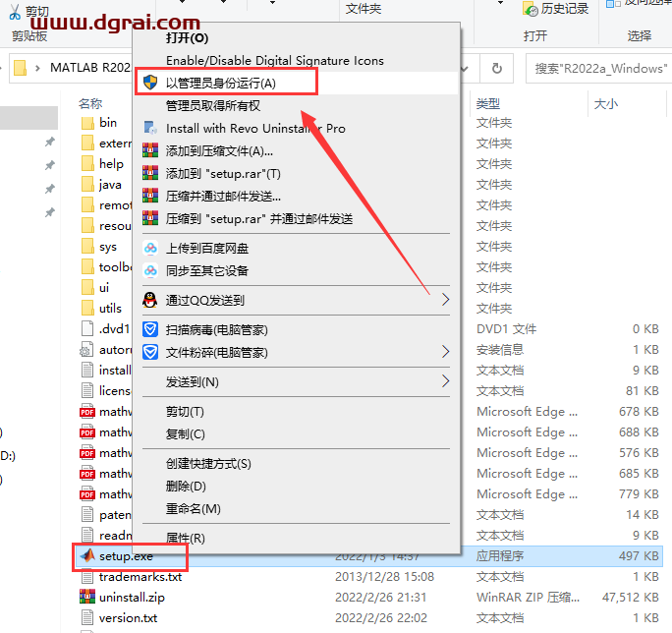The width and height of the screenshot is (672, 633).
Task: Select the trademarks.txt file
Action: tap(140, 577)
